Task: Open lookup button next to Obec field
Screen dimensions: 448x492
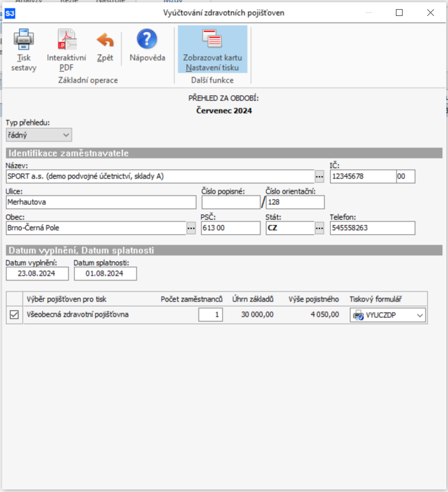Action: (x=191, y=228)
